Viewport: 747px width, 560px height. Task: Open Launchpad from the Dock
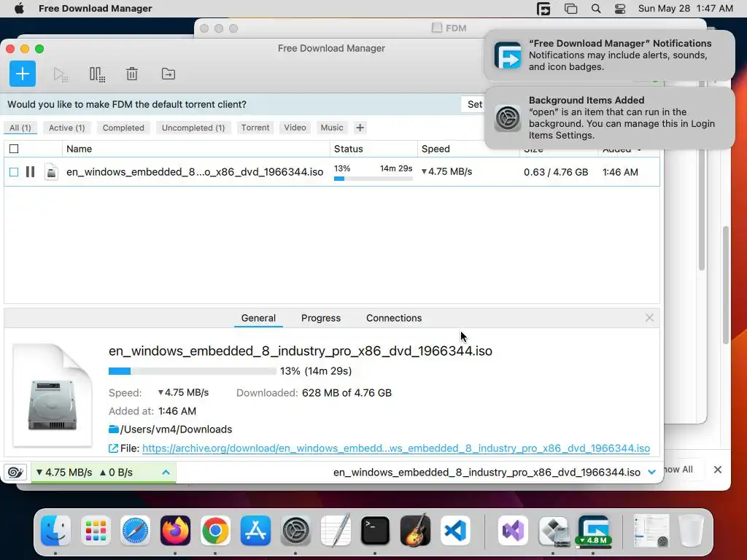pyautogui.click(x=96, y=530)
